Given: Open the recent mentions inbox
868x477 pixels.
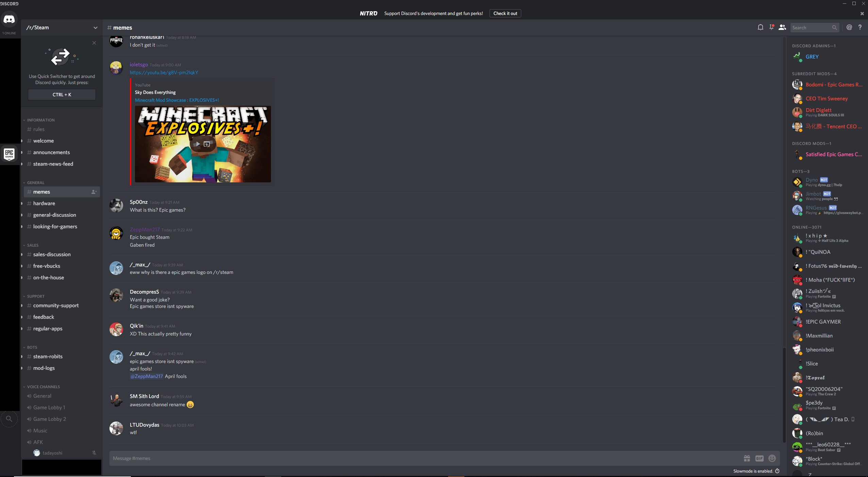Looking at the screenshot, I should (849, 28).
